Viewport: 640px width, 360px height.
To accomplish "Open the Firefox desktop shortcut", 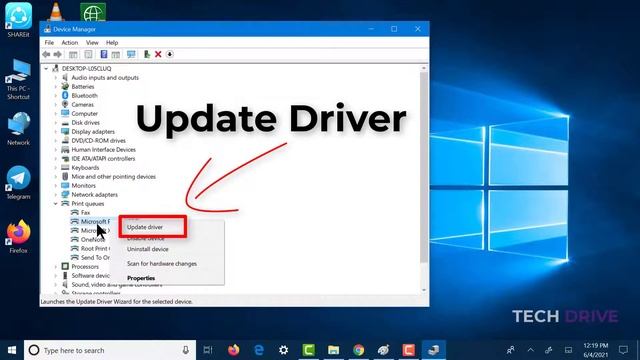I will tap(18, 236).
